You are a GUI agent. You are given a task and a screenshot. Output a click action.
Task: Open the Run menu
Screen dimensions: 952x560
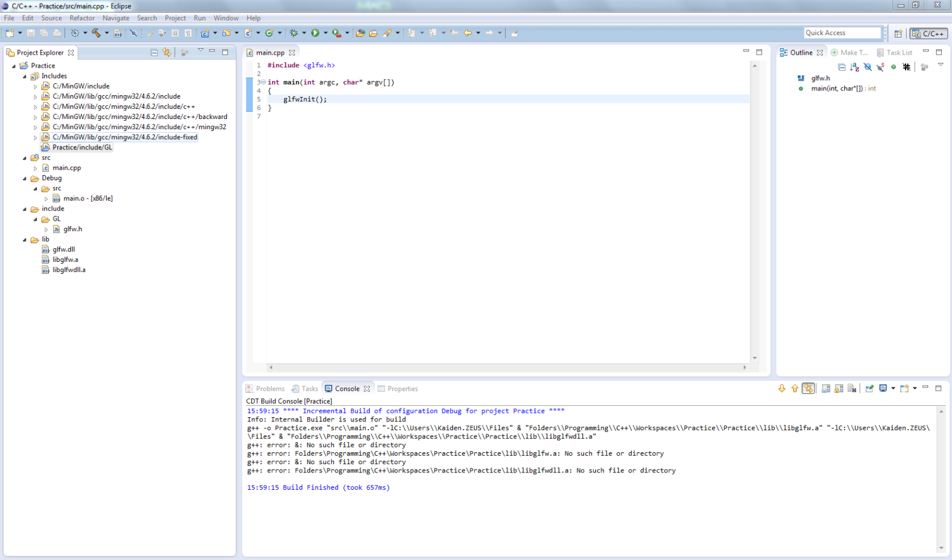click(x=199, y=18)
